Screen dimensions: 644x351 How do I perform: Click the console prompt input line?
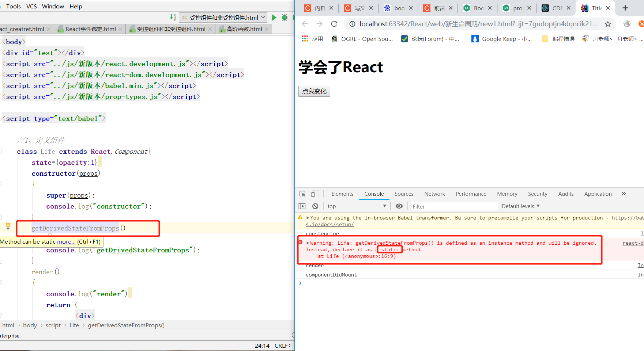point(472,283)
